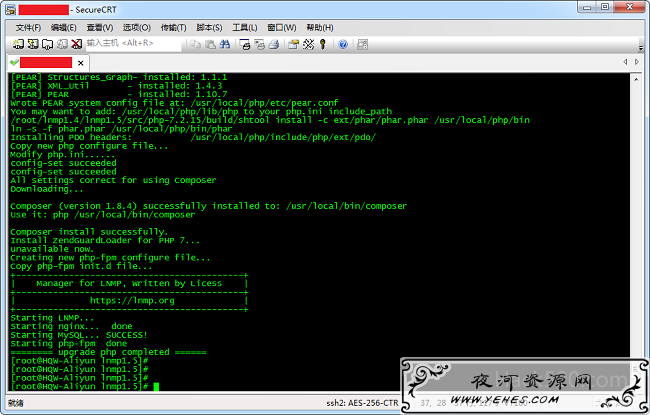Click the Print Screen icon
Viewport: 650px width, 415px height.
(245, 44)
